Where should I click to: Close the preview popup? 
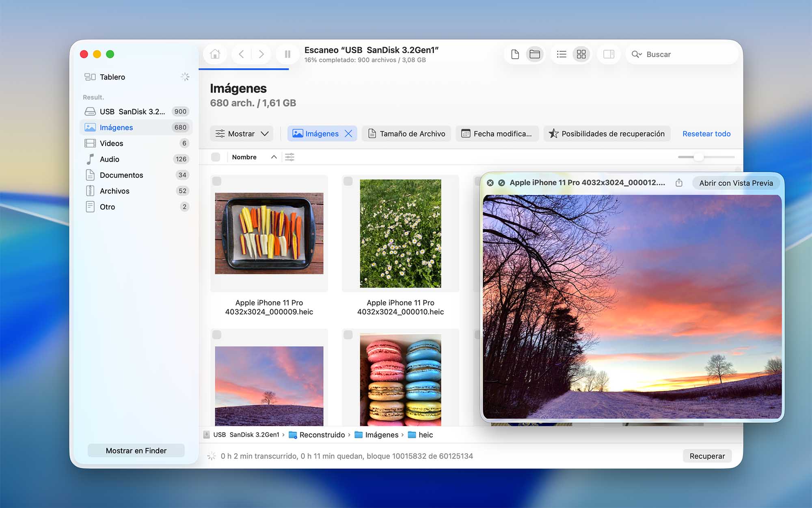pyautogui.click(x=490, y=183)
